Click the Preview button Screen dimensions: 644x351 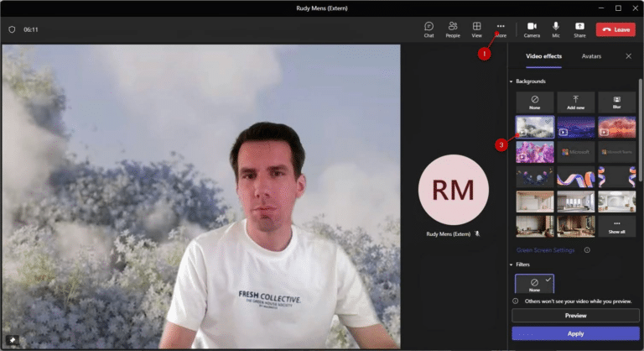[x=575, y=316]
